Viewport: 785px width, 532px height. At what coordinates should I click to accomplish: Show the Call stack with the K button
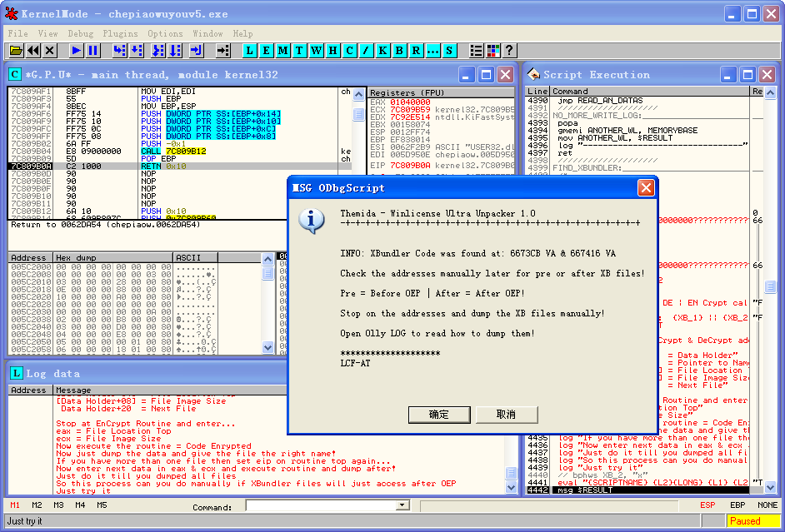pos(382,51)
